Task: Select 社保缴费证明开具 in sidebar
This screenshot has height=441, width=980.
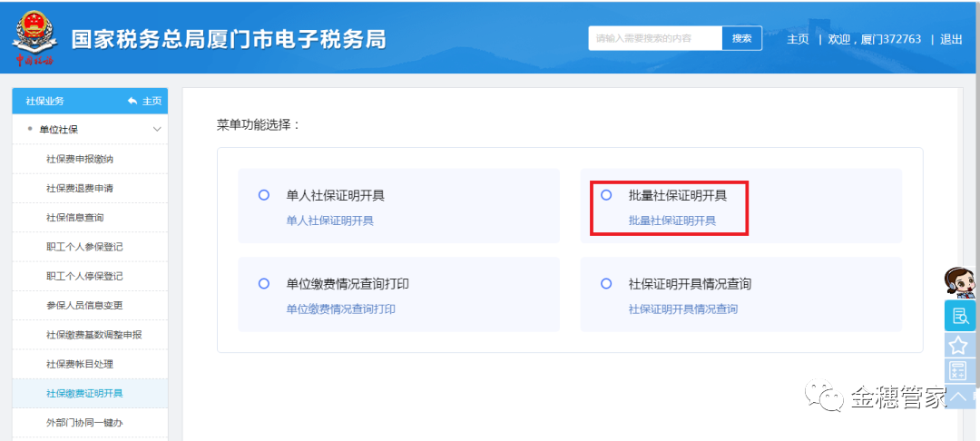Action: 90,394
